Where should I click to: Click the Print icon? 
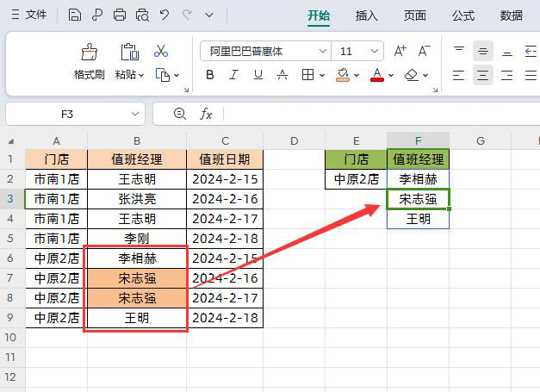(x=120, y=15)
